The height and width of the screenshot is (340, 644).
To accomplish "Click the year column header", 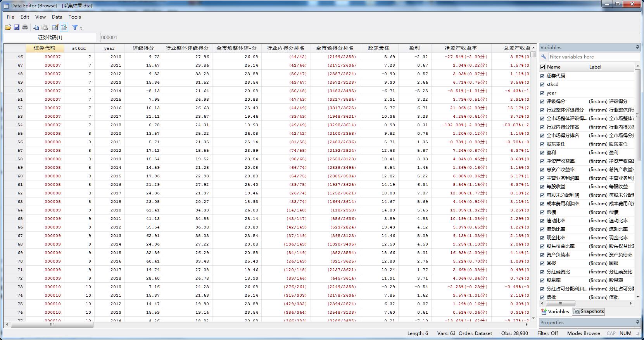I will (x=109, y=48).
